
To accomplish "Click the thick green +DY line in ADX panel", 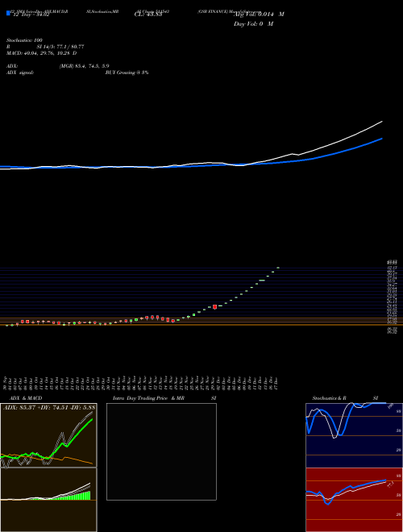I will 80,431.
